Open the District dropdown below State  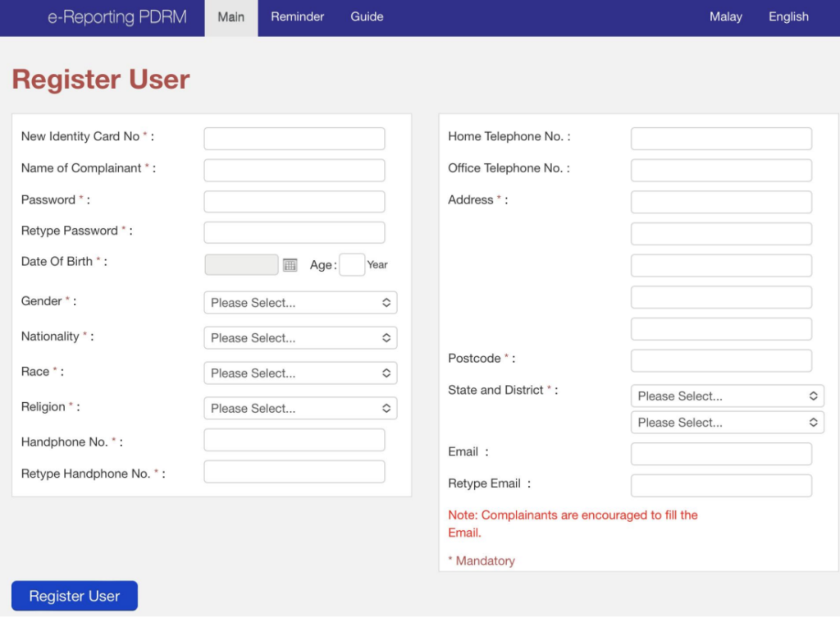(x=727, y=423)
